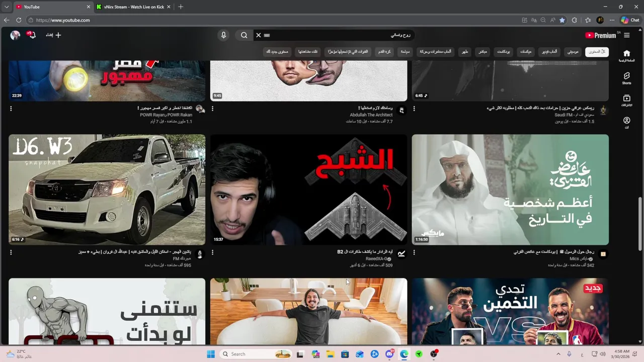Select the 'كل المحتوى' filter chip
The height and width of the screenshot is (362, 644).
tap(597, 52)
